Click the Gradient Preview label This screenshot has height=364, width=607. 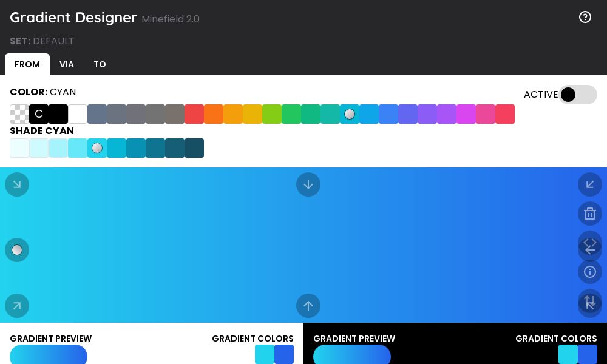pos(50,339)
